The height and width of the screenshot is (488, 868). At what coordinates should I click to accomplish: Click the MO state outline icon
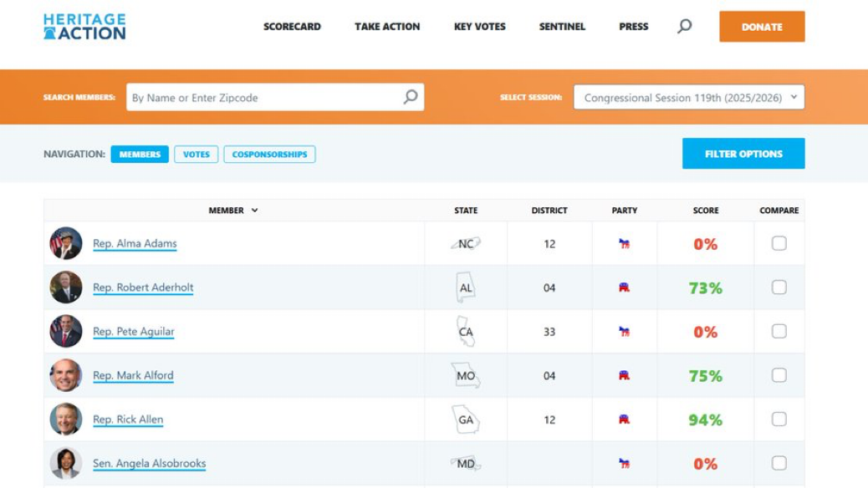coord(466,376)
